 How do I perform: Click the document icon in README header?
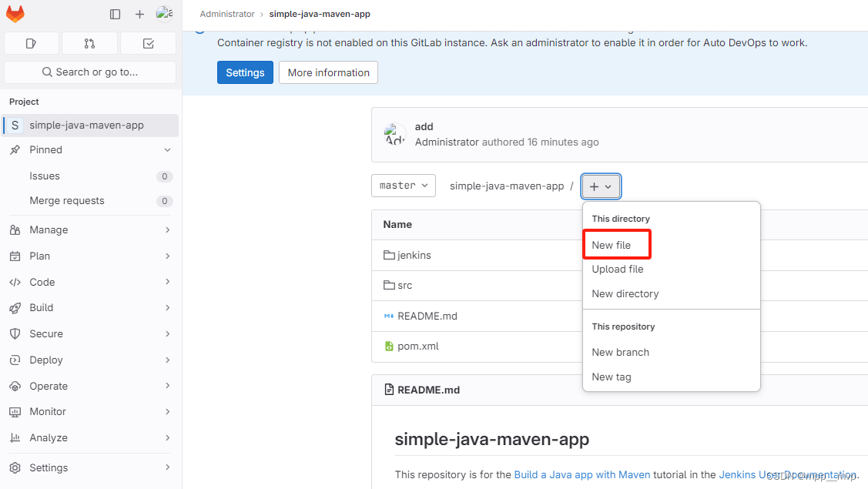pos(389,390)
